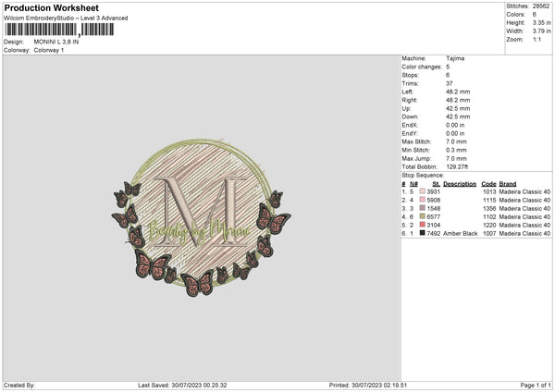Image resolution: width=555 pixels, height=392 pixels.
Task: Click the Code column header
Action: (x=488, y=184)
